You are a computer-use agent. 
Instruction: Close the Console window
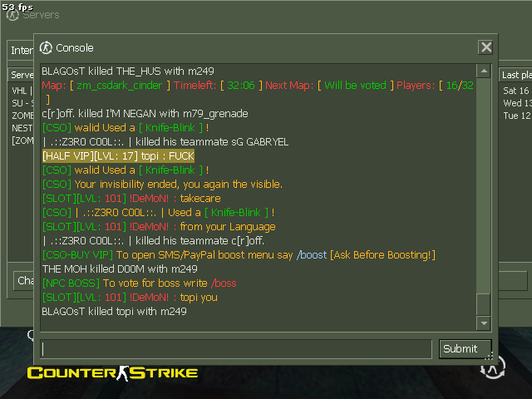coord(485,47)
